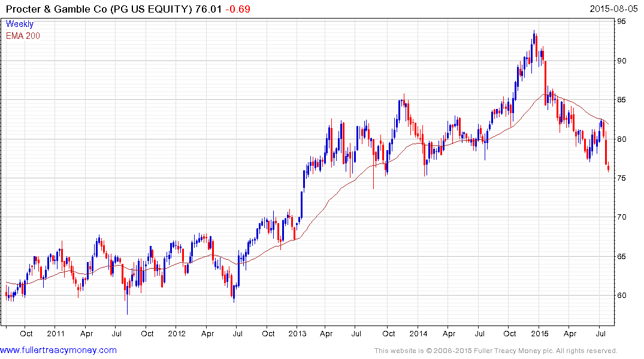The width and height of the screenshot is (644, 359).
Task: Select the 2011 label on time axis
Action: coord(56,333)
